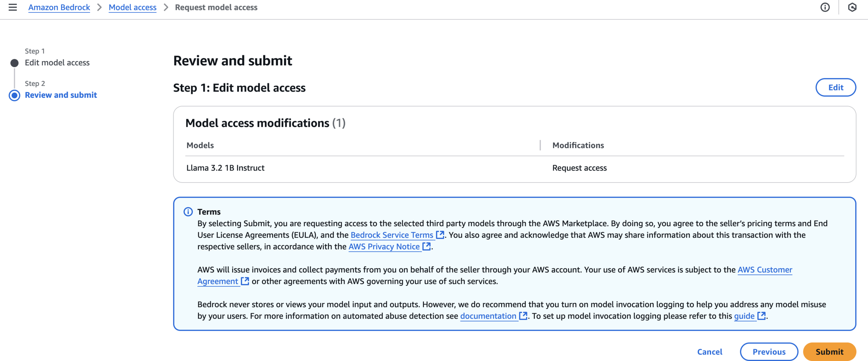The image size is (868, 361).
Task: Click the Model access modifications (1) heading
Action: tap(265, 123)
